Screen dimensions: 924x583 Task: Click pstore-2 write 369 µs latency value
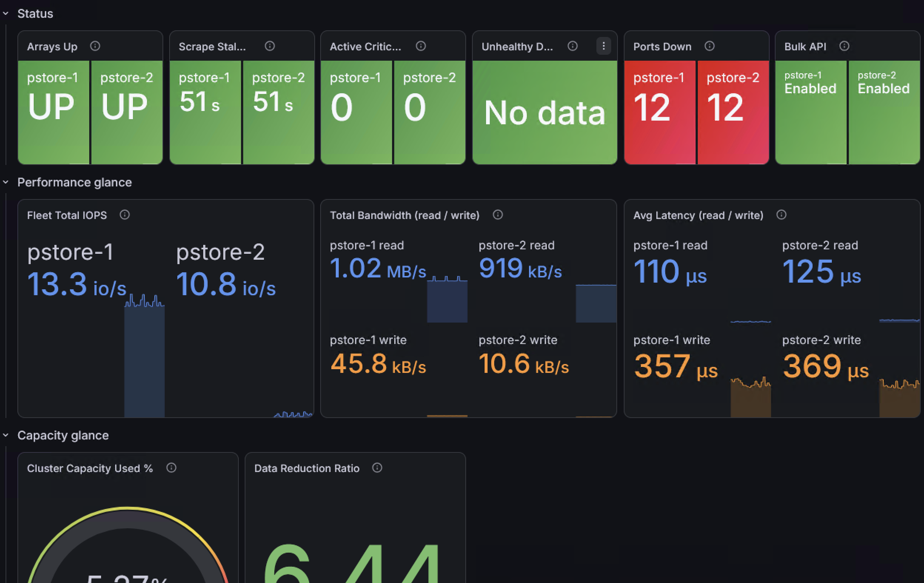826,367
